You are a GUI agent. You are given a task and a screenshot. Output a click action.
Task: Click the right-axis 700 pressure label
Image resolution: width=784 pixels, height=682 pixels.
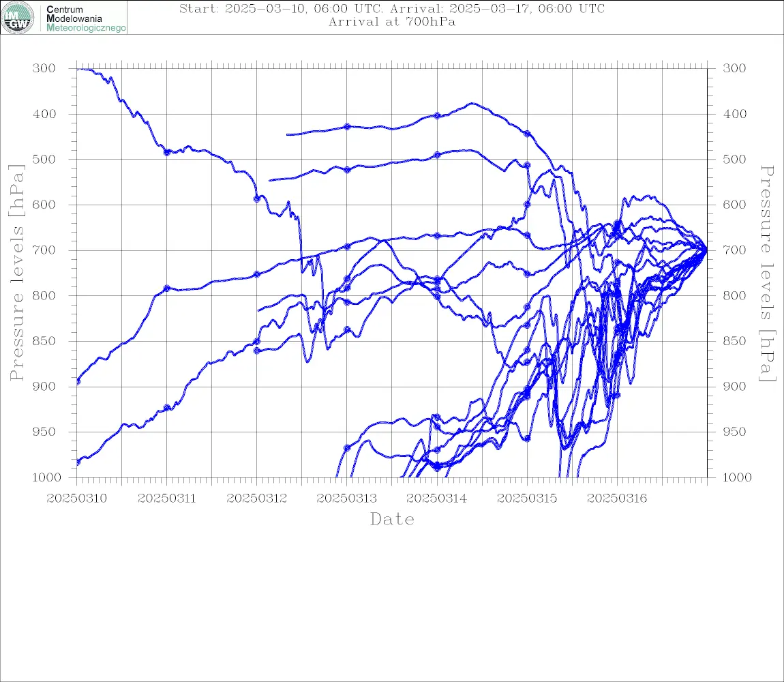point(734,250)
